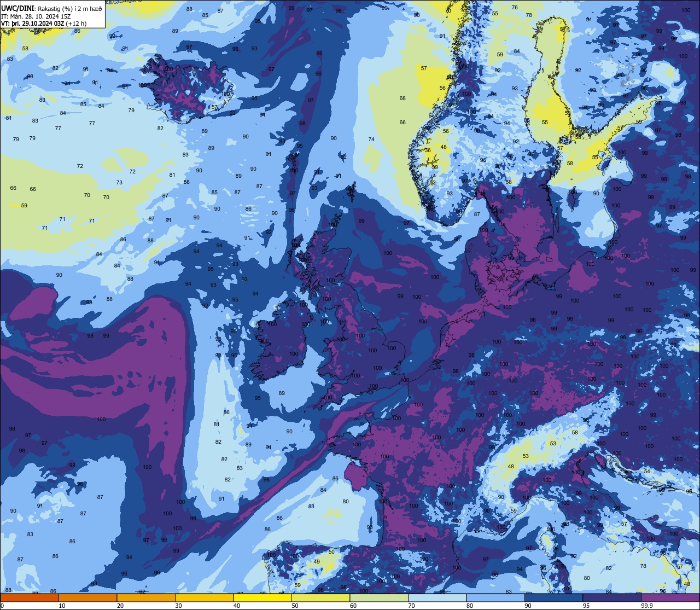Image resolution: width=700 pixels, height=610 pixels.
Task: Click the '95' tick label under the legend
Action: click(587, 606)
